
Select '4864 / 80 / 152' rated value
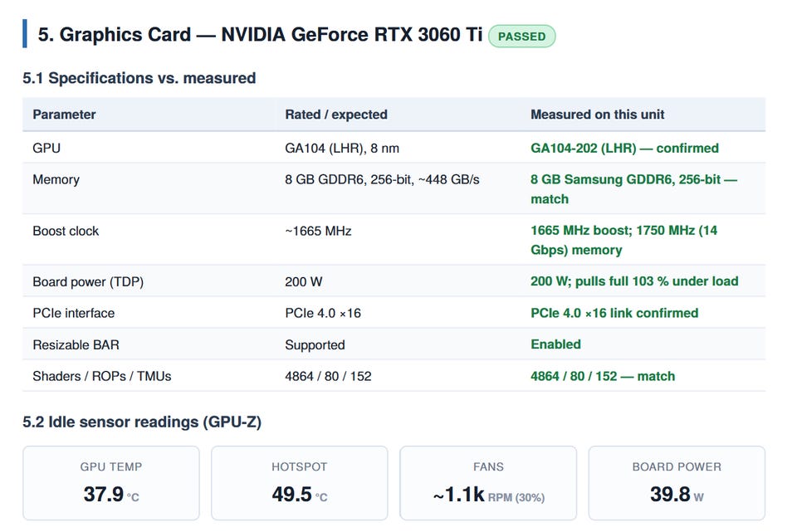(328, 376)
